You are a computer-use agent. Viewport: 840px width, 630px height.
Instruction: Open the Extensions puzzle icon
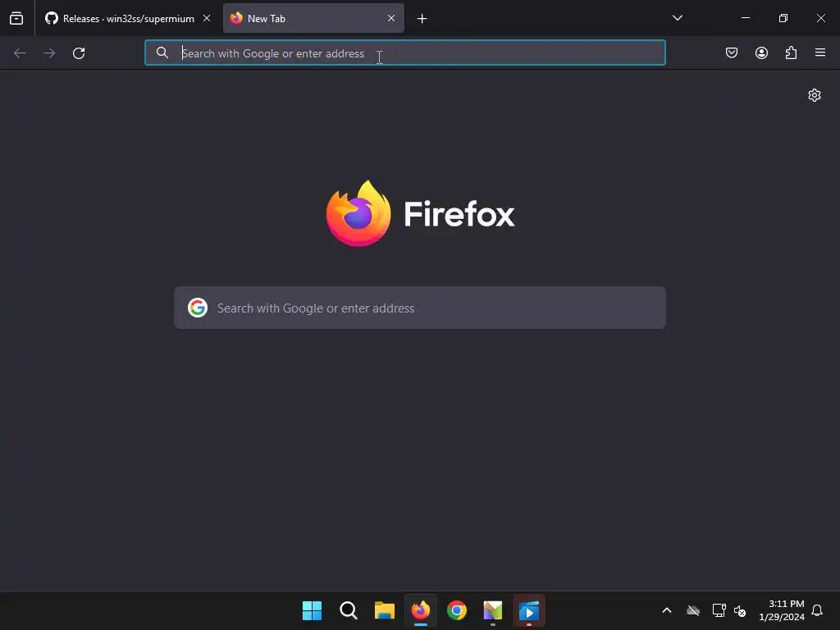(x=791, y=52)
